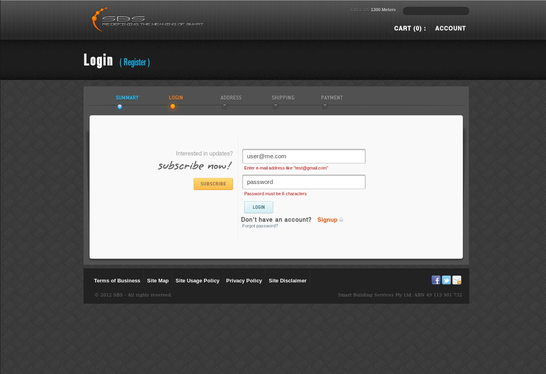Open the Account menu item

tap(450, 29)
